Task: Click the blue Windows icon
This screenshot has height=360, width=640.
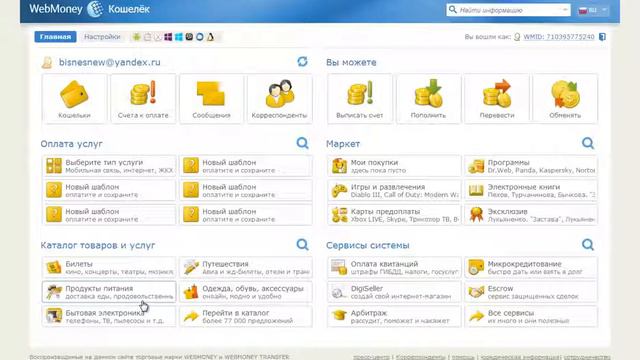Action: click(179, 37)
